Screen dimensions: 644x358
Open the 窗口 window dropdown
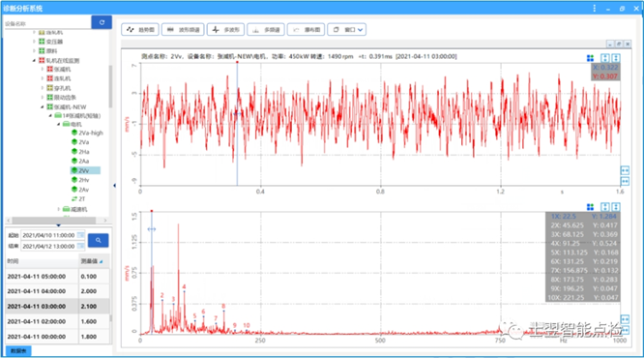click(x=346, y=30)
